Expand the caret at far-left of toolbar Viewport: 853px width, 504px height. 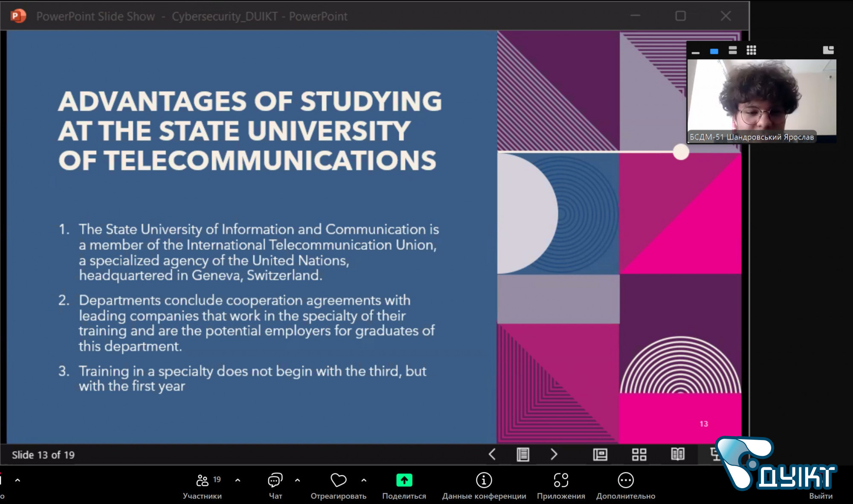point(17,481)
